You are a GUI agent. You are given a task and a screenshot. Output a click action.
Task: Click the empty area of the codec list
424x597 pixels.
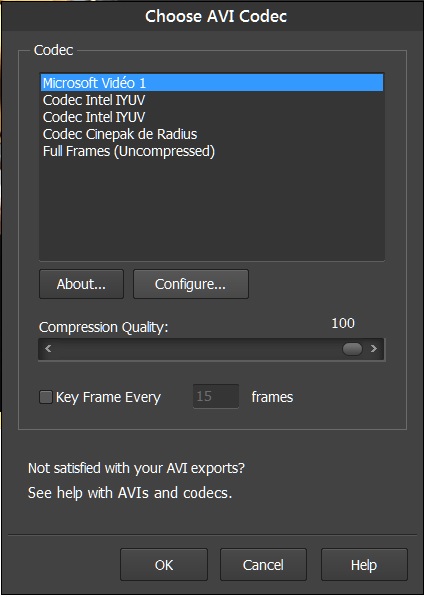(212, 209)
